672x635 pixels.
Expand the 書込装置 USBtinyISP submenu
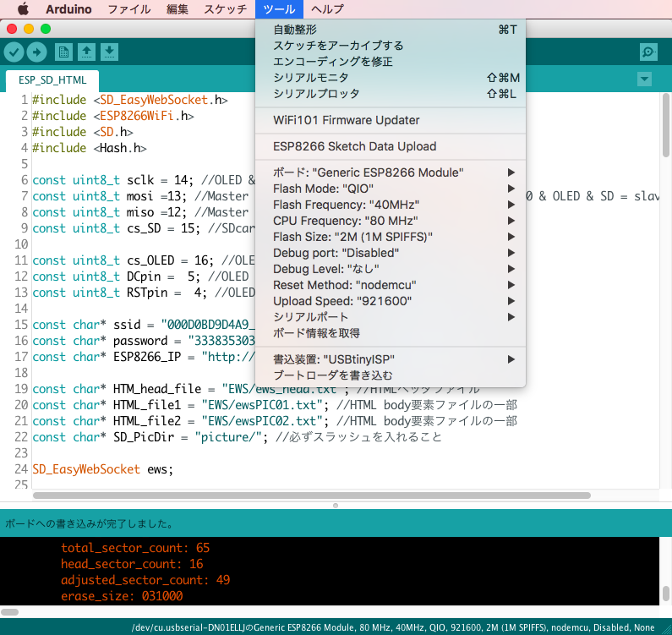pyautogui.click(x=391, y=359)
